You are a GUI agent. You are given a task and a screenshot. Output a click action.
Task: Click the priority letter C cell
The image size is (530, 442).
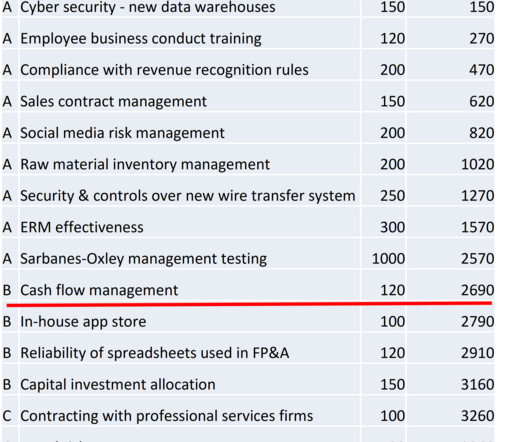[x=7, y=416]
